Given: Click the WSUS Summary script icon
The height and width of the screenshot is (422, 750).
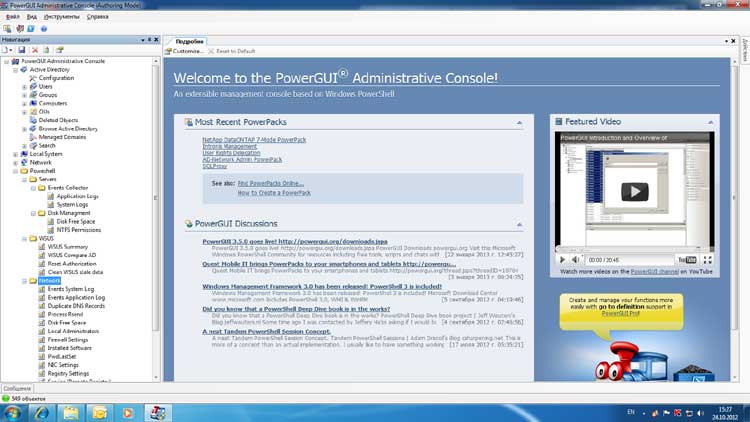Looking at the screenshot, I should tap(42, 247).
